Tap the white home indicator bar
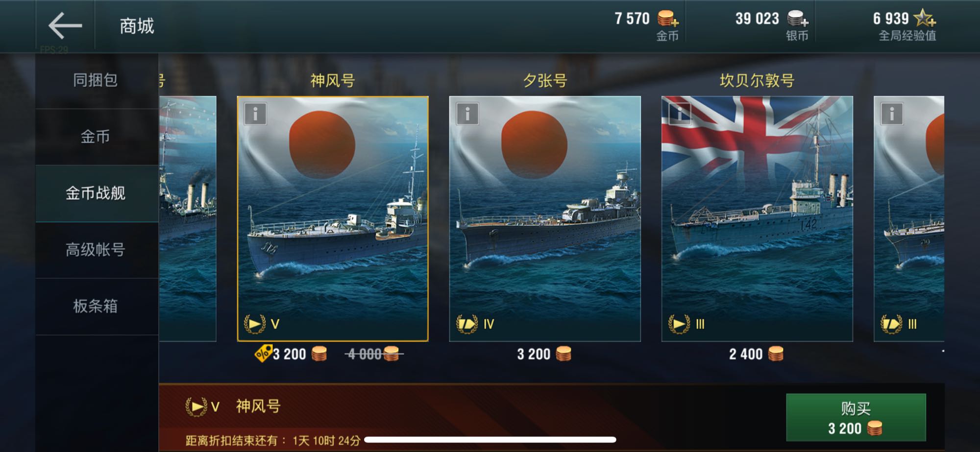Screen dimensions: 980x452 coord(490,439)
